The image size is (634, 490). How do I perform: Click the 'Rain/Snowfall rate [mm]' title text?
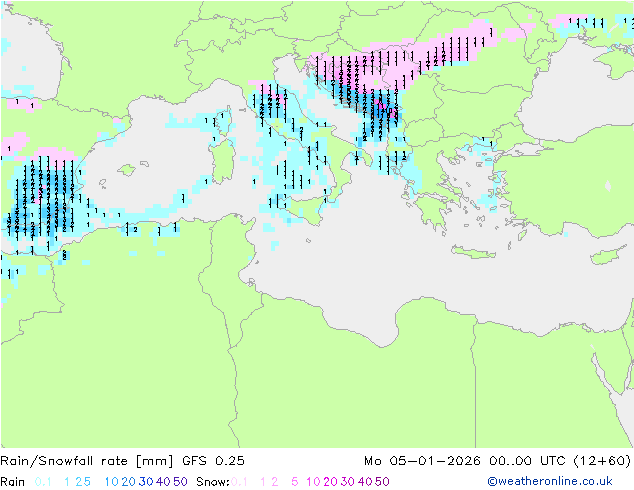point(87,461)
